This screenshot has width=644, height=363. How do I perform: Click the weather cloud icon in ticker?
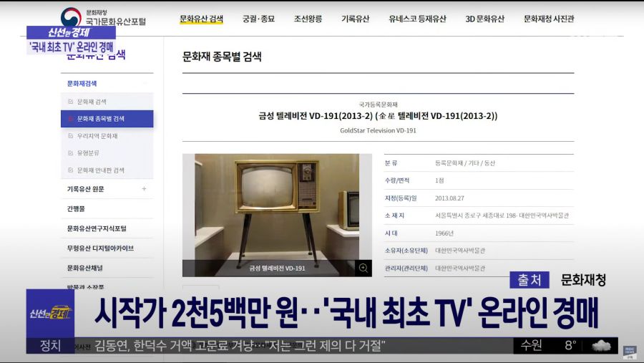pos(601,346)
